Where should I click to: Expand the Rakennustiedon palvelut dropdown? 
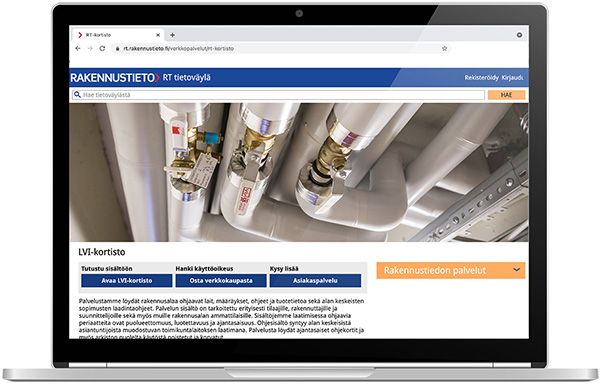pyautogui.click(x=451, y=270)
